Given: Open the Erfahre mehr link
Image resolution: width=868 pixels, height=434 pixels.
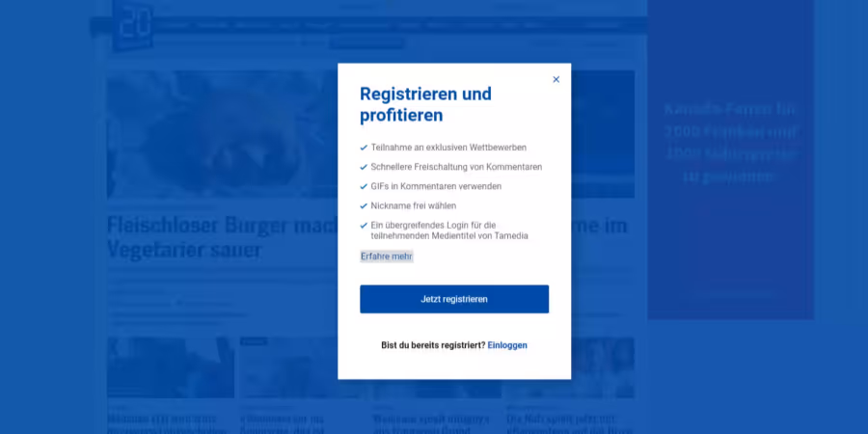Looking at the screenshot, I should pos(387,257).
